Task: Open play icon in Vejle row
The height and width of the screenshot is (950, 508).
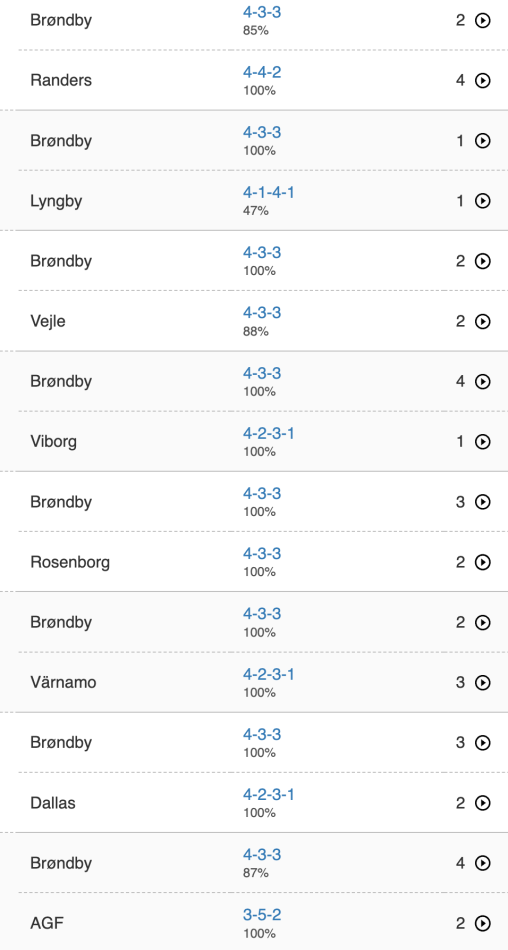Action: (483, 322)
